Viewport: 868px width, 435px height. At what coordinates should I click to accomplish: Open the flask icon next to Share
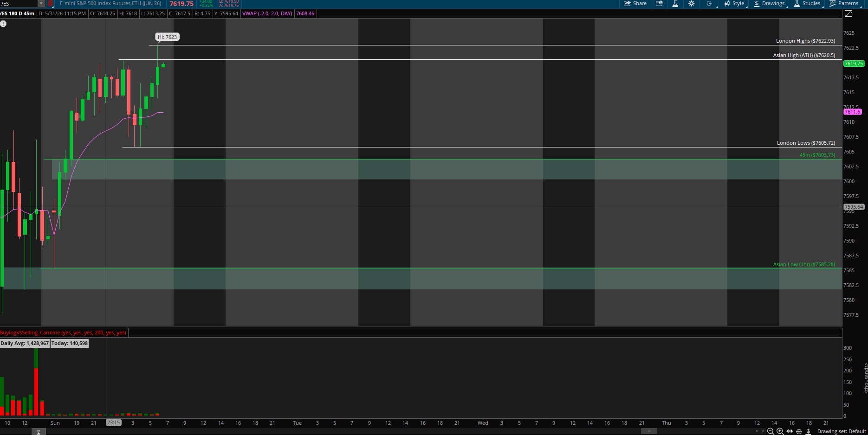(x=675, y=3)
